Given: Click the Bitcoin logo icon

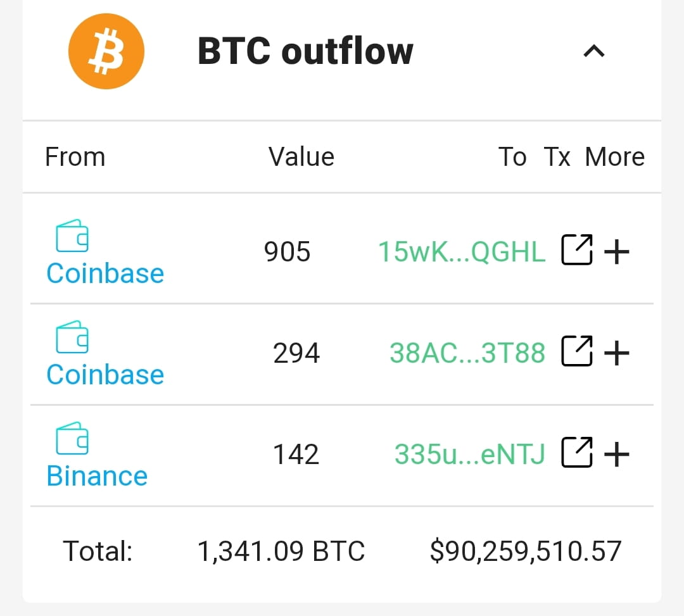Looking at the screenshot, I should pos(106,51).
